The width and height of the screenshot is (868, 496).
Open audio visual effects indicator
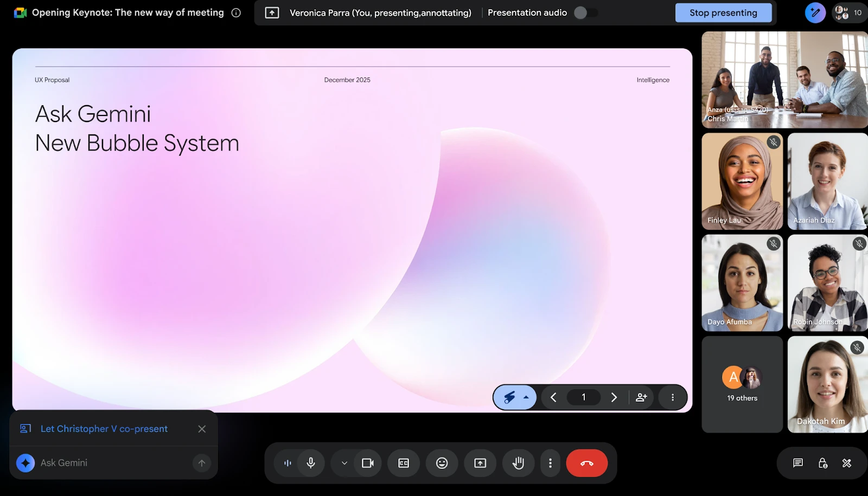(288, 463)
